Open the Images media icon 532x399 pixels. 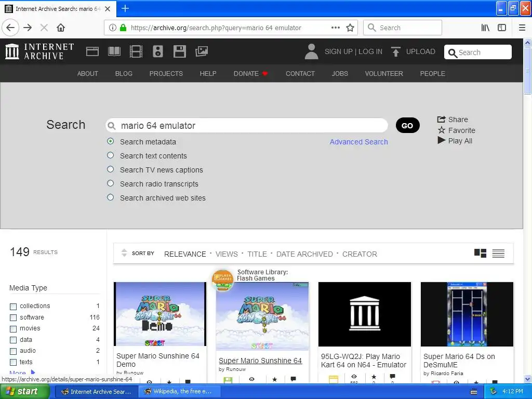tap(202, 51)
